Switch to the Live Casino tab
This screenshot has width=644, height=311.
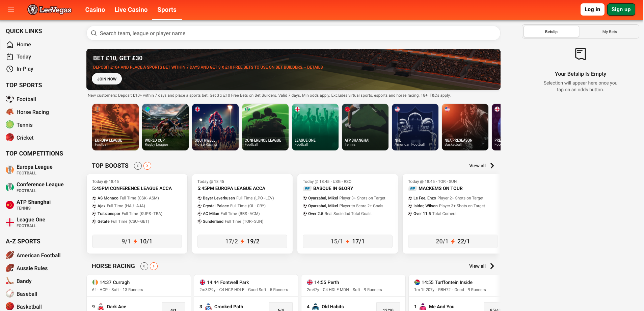131,10
